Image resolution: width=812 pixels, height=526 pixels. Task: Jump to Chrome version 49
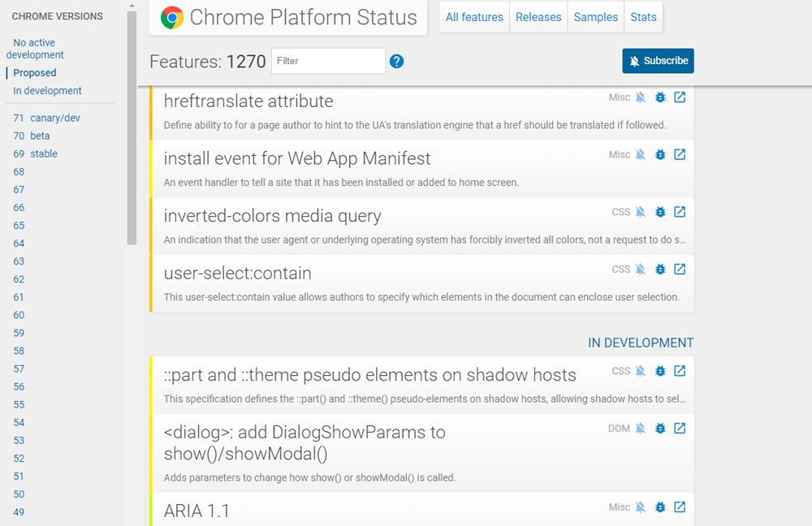click(19, 512)
